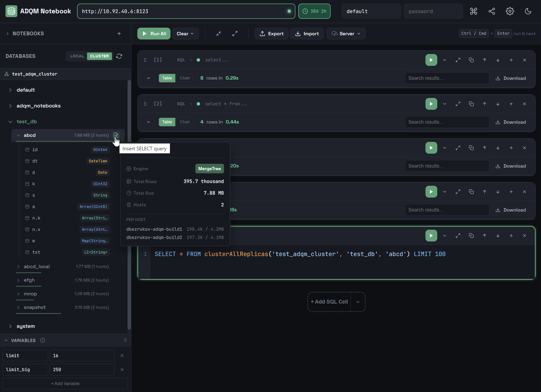Click the Search results field in cell [1]
The width and height of the screenshot is (541, 392).
coord(447,78)
